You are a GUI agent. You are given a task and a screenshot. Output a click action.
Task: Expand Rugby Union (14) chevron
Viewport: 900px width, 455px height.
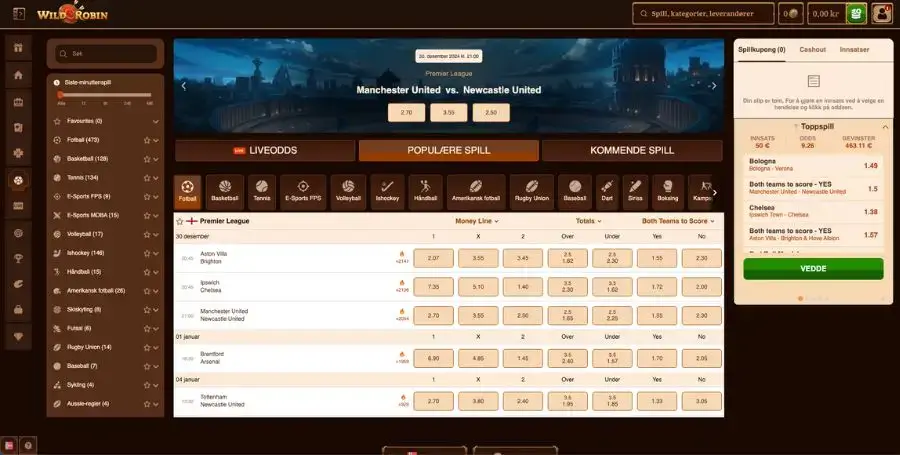point(156,348)
